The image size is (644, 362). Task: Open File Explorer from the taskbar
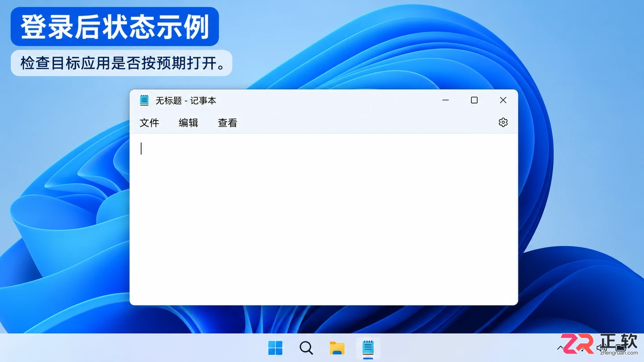[x=337, y=348]
